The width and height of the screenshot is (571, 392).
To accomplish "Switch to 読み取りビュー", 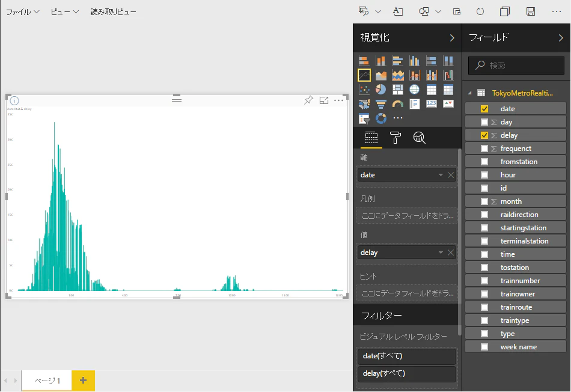I will point(113,11).
